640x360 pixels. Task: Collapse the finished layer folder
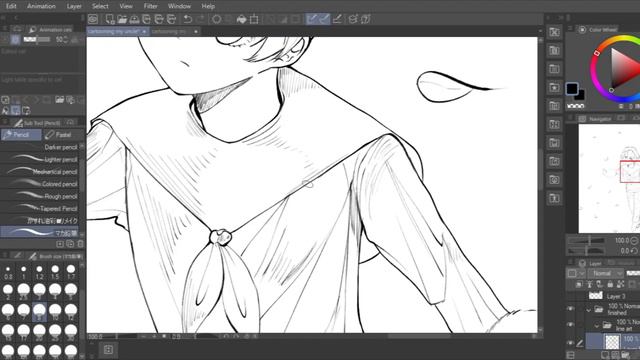(589, 310)
